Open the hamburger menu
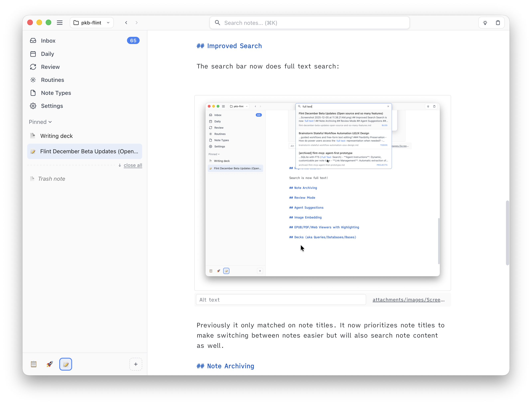 click(60, 22)
